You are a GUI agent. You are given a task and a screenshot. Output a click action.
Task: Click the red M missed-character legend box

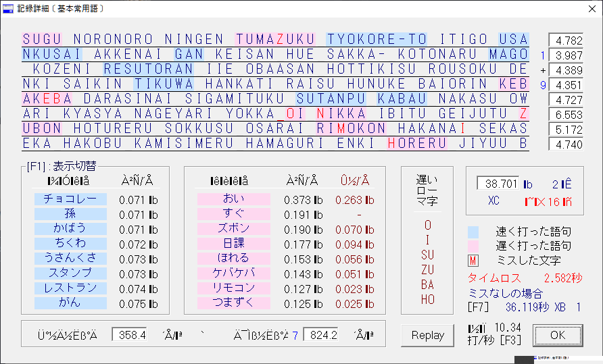point(473,261)
